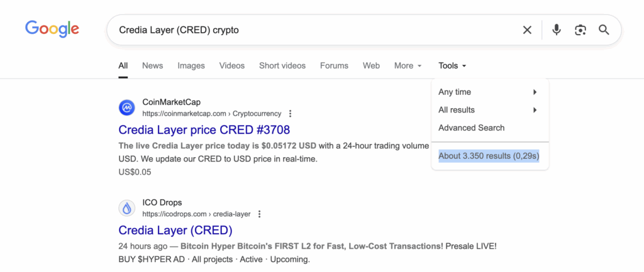Open the Short videos tab
The height and width of the screenshot is (272, 644).
click(282, 65)
